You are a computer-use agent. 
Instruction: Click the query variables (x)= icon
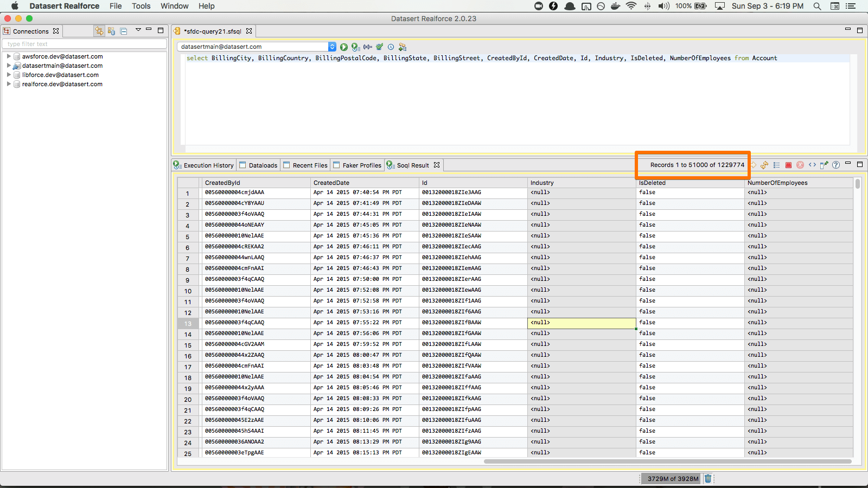(368, 47)
